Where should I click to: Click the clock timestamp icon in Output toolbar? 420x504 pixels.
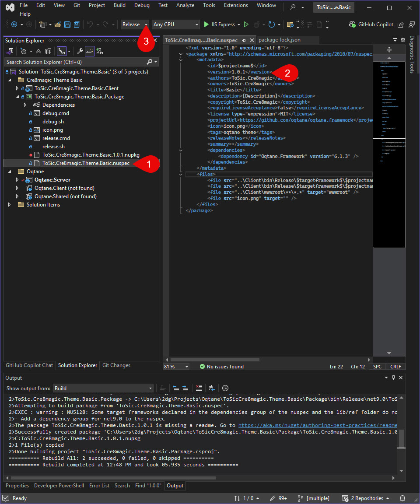point(225,388)
